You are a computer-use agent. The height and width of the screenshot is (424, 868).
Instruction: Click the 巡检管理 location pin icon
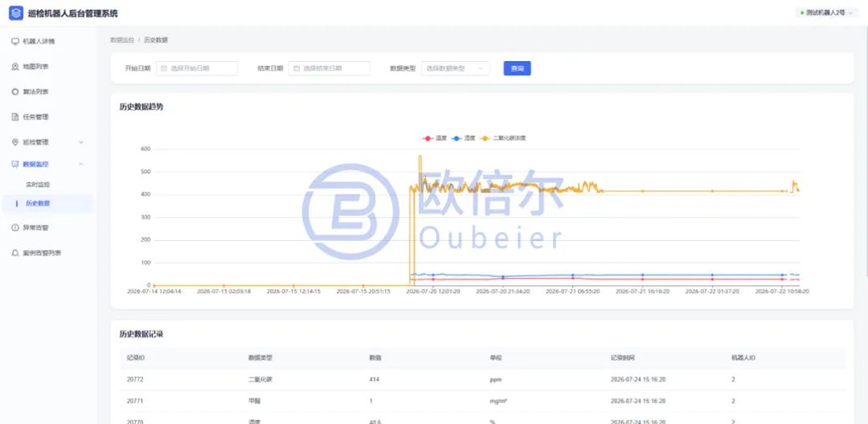coord(15,142)
